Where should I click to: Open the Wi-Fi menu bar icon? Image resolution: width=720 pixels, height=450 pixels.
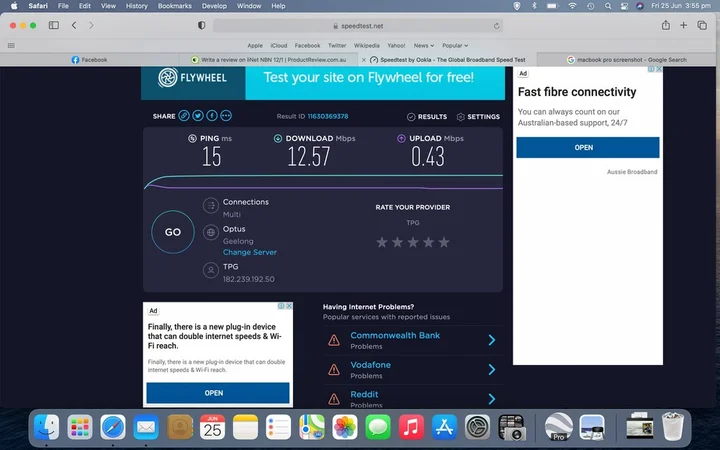coord(572,6)
